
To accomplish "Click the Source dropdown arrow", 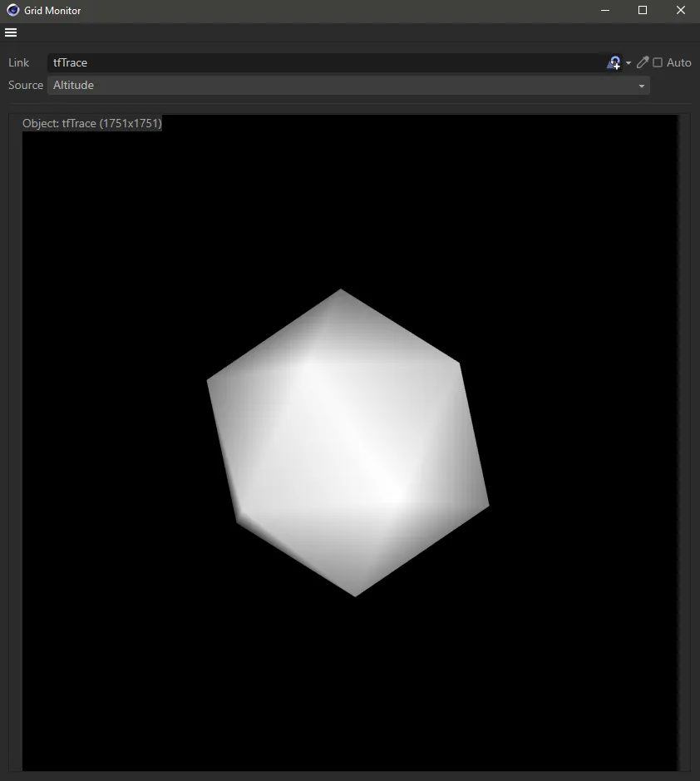I will point(642,85).
